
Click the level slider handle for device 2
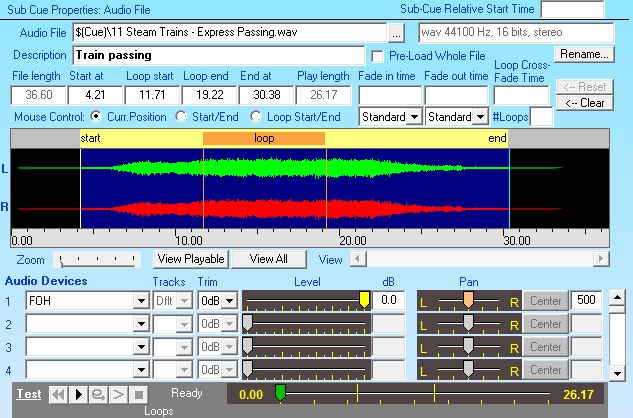247,323
